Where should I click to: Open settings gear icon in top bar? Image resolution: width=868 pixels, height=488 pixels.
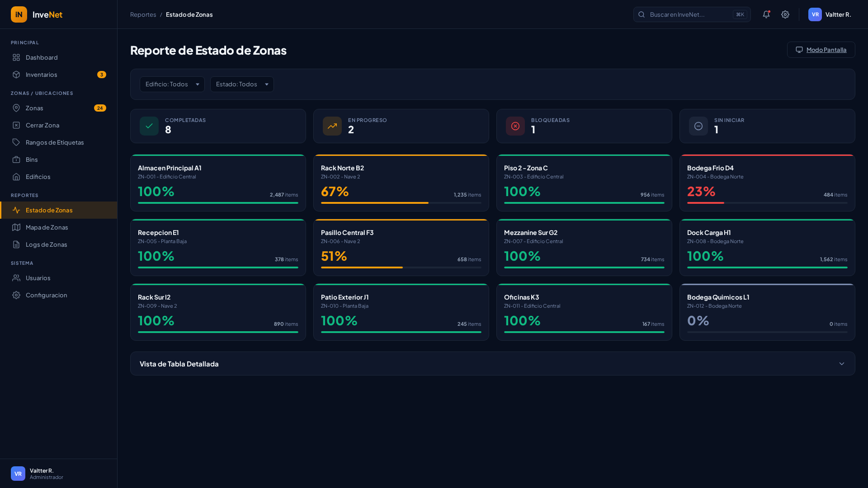tap(785, 14)
